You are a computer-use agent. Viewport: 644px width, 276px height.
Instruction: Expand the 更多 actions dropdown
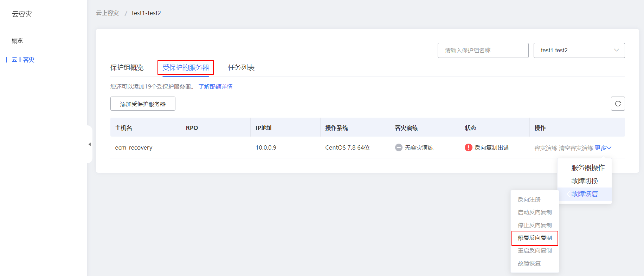pyautogui.click(x=603, y=148)
